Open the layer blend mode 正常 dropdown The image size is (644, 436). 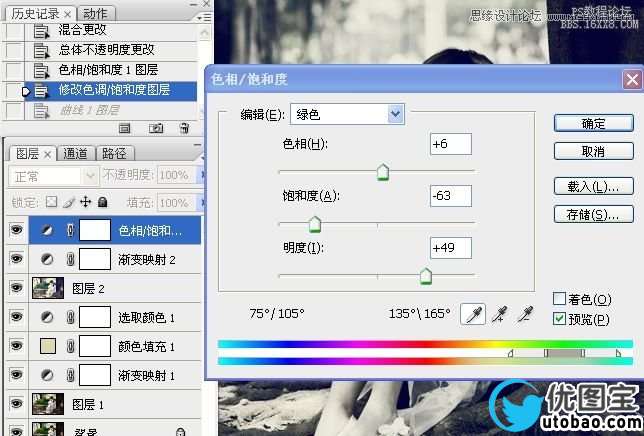(53, 177)
